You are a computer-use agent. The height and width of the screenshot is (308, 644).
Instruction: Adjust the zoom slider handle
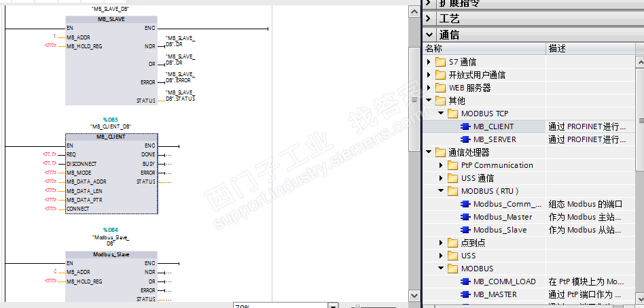357,306
